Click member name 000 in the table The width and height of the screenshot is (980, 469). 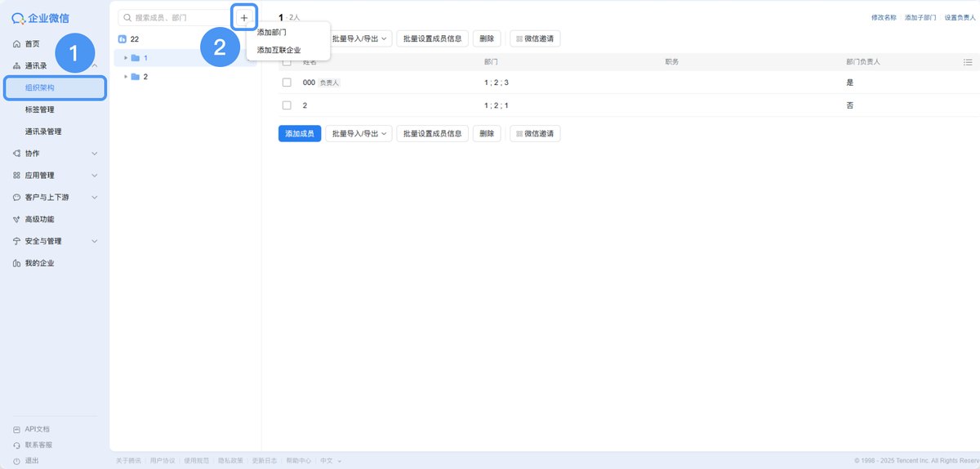(309, 83)
